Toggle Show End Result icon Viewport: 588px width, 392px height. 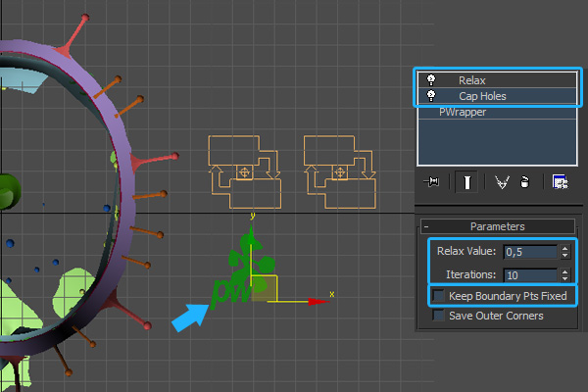[x=468, y=181]
